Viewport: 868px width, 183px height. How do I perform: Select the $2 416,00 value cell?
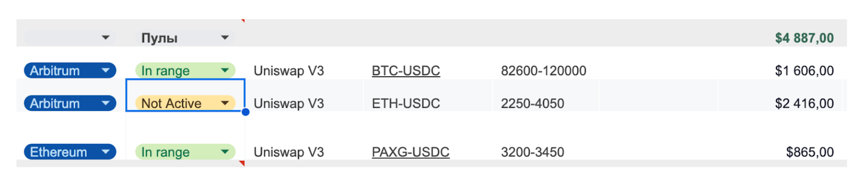804,104
